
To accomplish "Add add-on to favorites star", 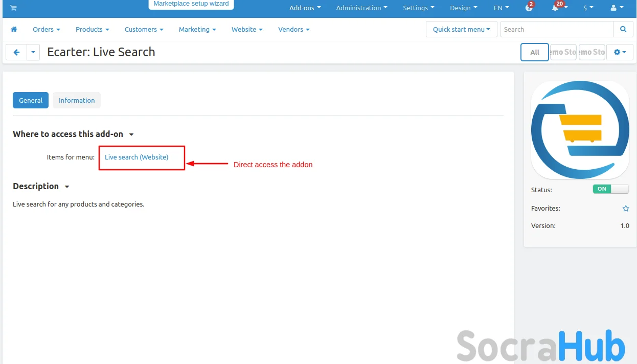I will pos(625,209).
